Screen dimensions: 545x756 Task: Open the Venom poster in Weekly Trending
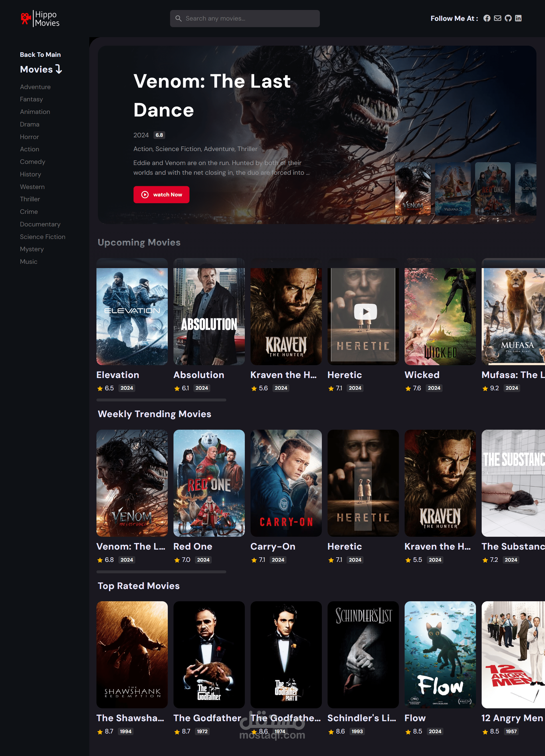[132, 483]
